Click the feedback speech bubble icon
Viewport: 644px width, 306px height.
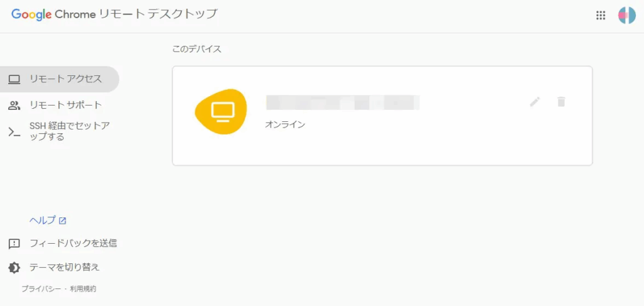coord(14,244)
